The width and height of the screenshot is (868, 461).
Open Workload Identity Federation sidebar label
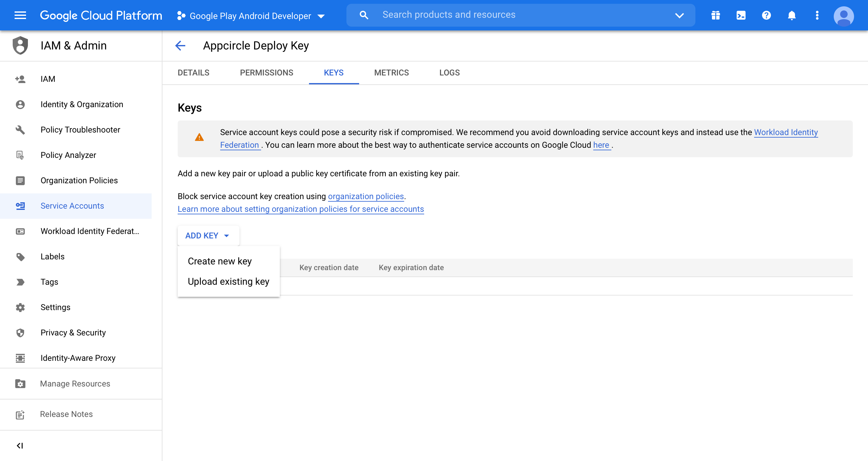(x=90, y=231)
